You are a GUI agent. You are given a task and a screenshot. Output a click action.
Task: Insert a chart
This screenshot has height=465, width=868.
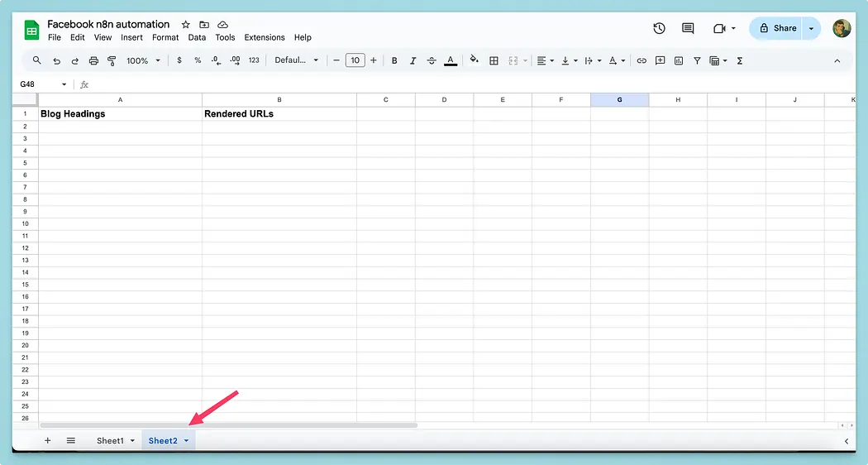pos(679,61)
